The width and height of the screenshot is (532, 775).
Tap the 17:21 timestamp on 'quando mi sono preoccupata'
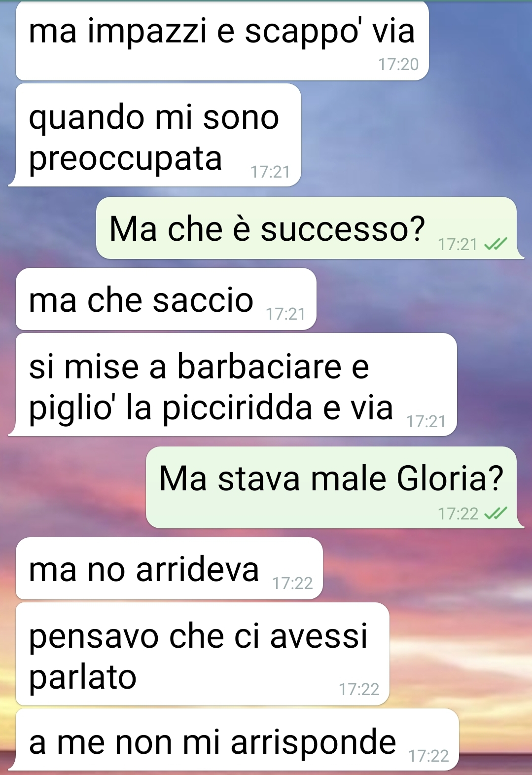click(x=270, y=172)
